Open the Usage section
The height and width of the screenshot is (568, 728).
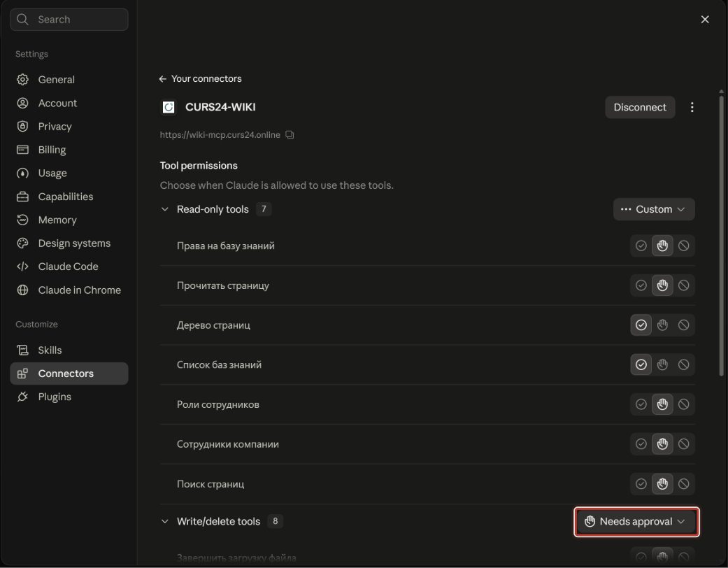point(69,173)
